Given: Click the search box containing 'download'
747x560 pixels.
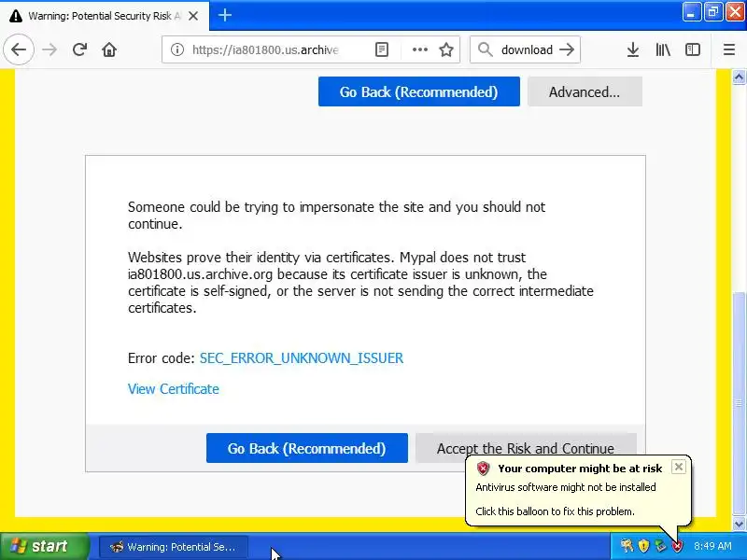Looking at the screenshot, I should point(525,49).
